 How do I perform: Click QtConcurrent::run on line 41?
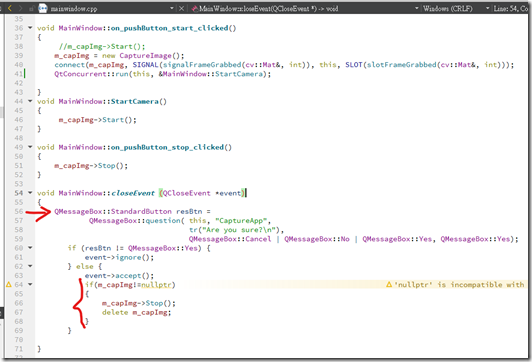91,74
